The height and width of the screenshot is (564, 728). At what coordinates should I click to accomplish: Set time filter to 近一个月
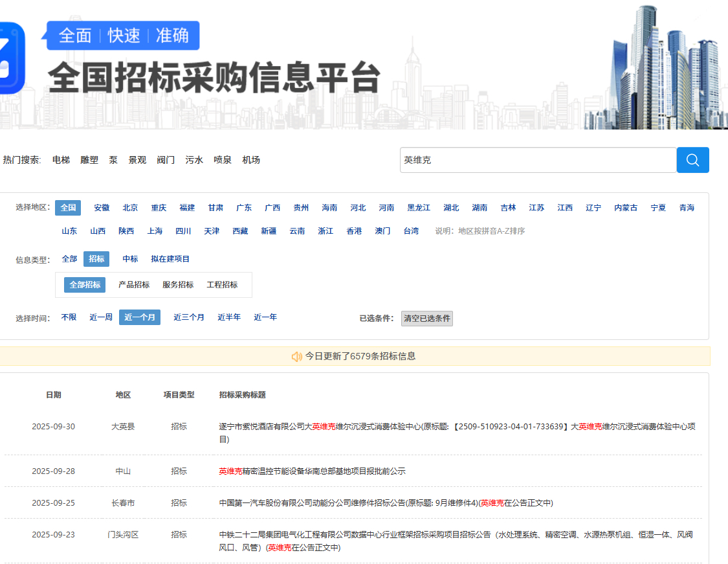pyautogui.click(x=140, y=317)
